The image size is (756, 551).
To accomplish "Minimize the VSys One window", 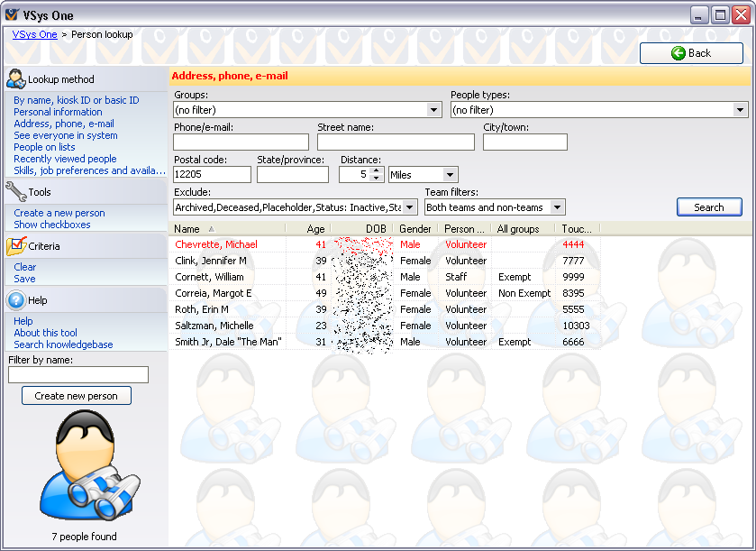I will (699, 15).
